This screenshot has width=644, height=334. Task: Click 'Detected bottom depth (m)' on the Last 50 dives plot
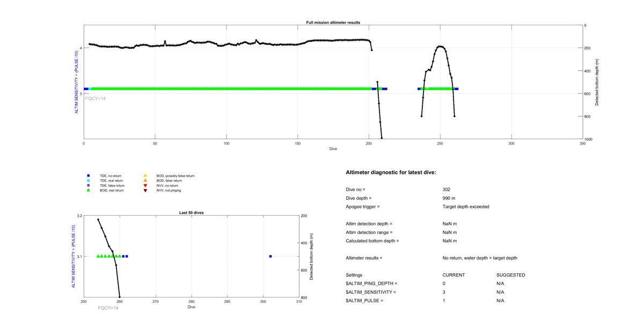click(312, 257)
